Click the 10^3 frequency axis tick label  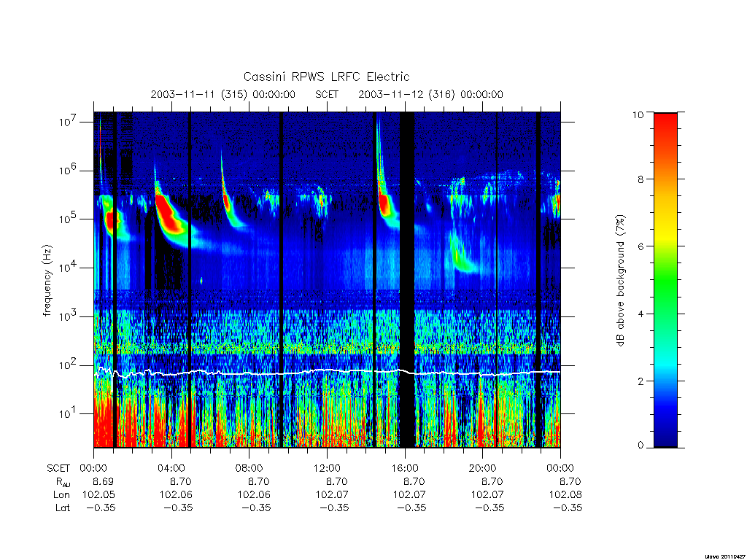(69, 316)
